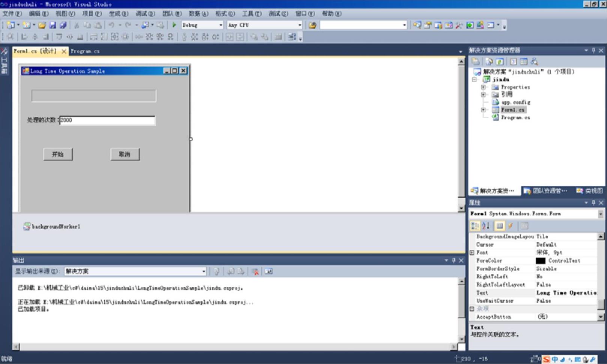Click View Code icon in Solution Explorer toolbar
This screenshot has width=607, height=364.
(x=514, y=62)
